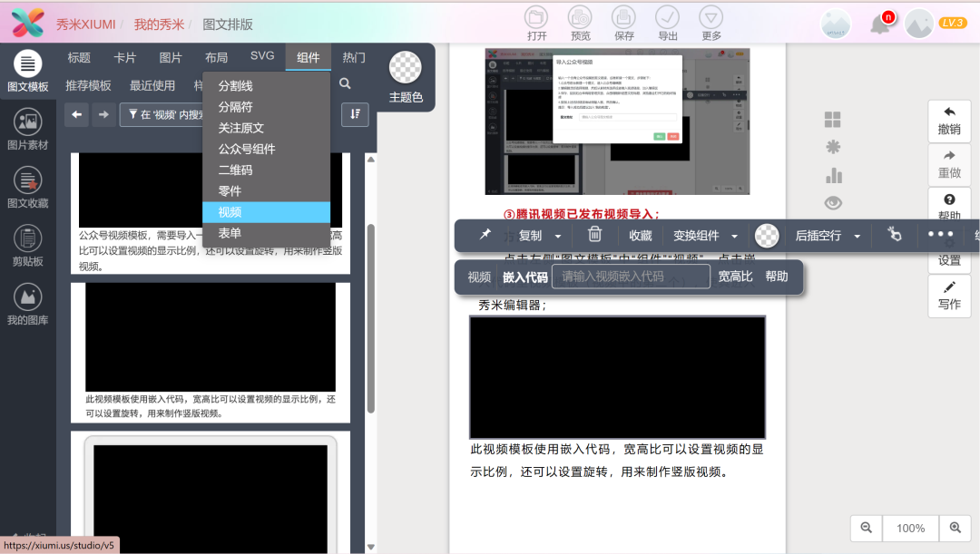Open the three-dots more menu
Screen dimensions: 980x554
(941, 234)
